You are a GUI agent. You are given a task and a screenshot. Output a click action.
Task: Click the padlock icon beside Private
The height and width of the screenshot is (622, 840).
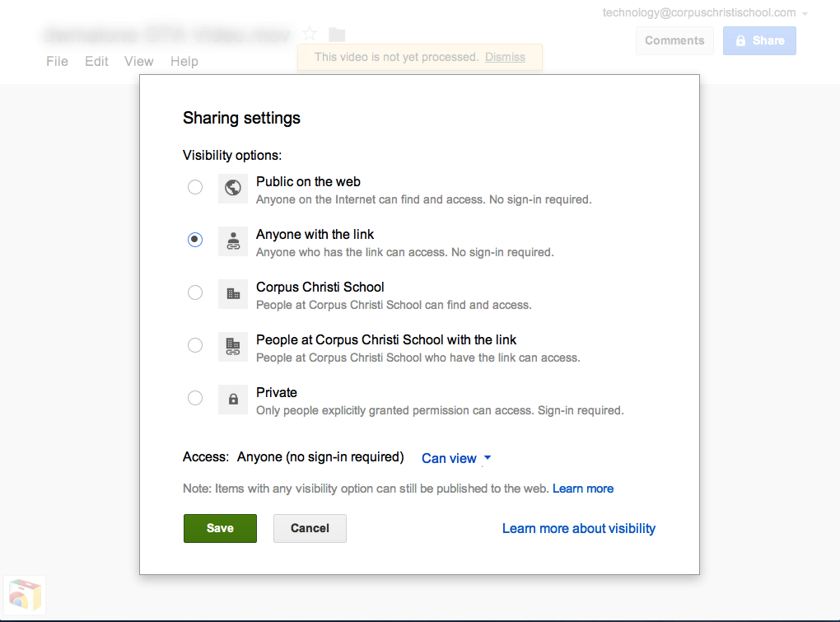(x=233, y=399)
